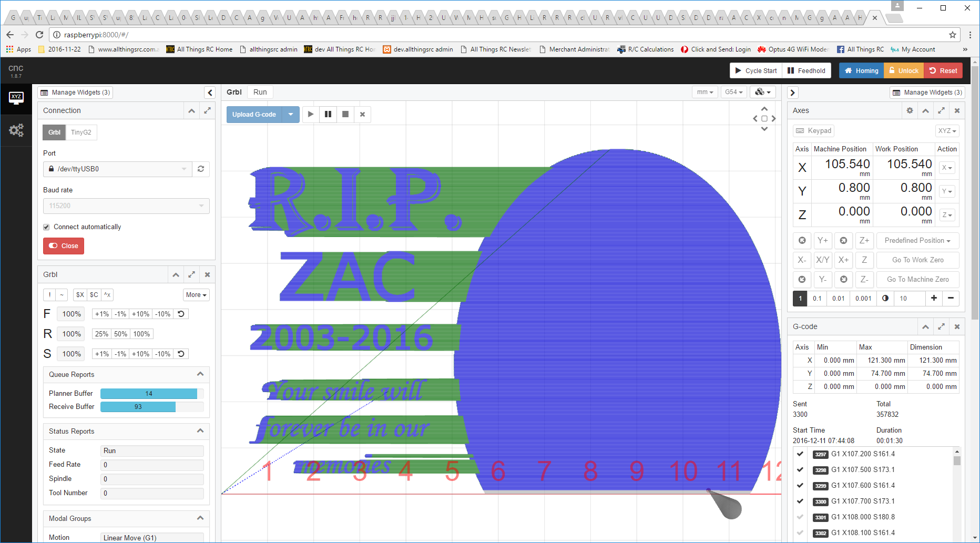The image size is (980, 543).
Task: Open the Axes widget settings gear
Action: tap(910, 111)
